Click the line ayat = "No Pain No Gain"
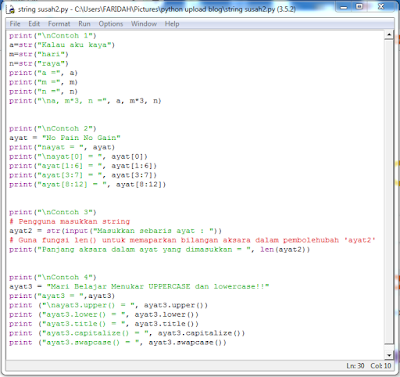The height and width of the screenshot is (377, 400). (65, 138)
